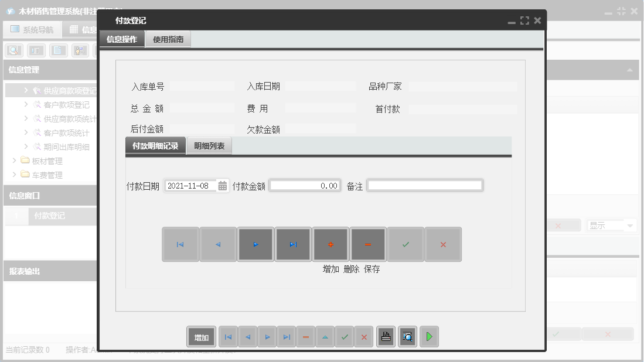Click the add record plus icon in payment detail navigator

click(330, 244)
